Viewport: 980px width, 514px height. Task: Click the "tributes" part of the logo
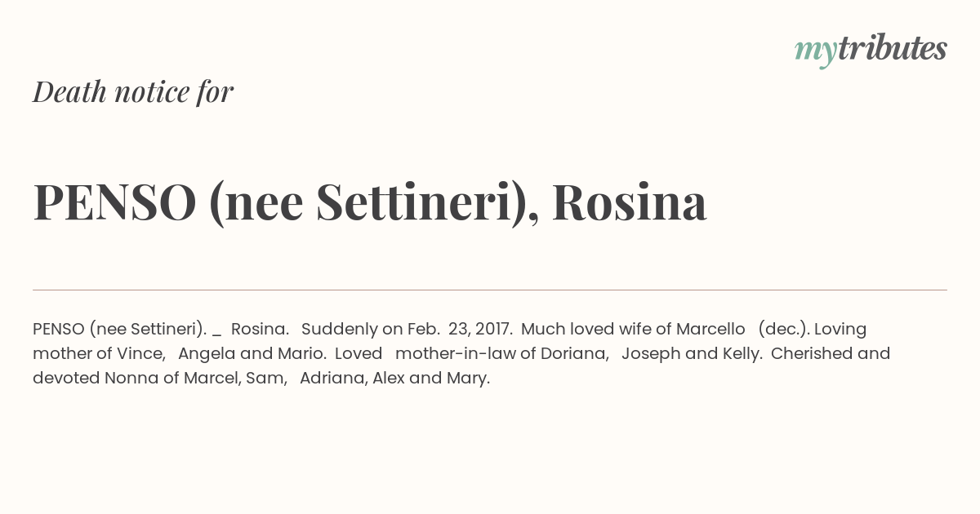click(893, 49)
